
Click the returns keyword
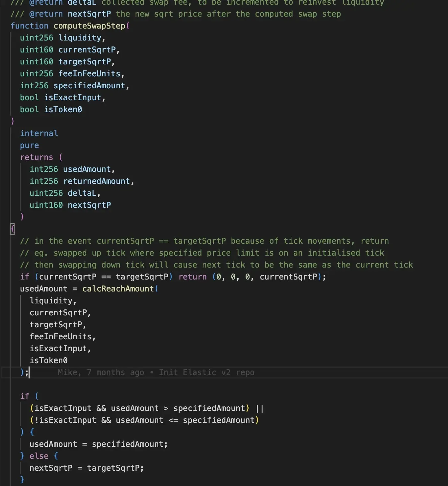pos(37,157)
